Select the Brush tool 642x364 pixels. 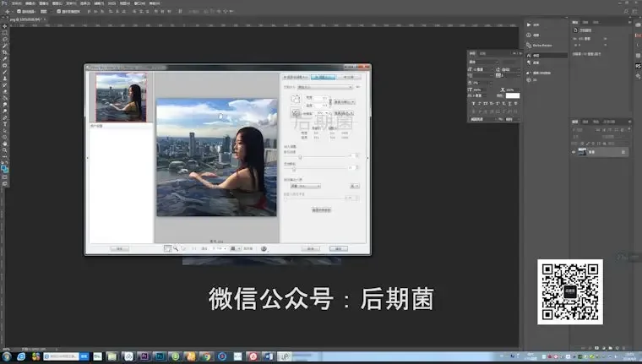6,71
